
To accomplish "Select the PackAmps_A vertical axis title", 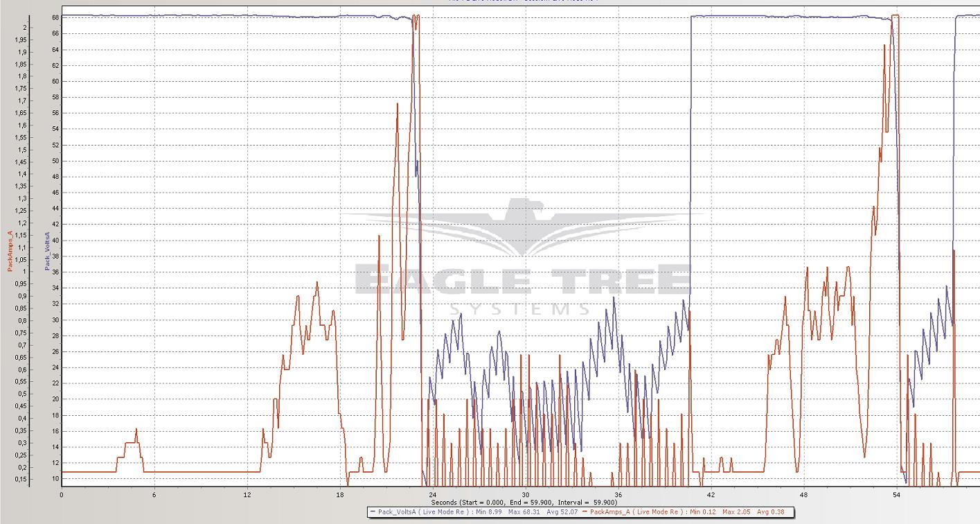I will [10, 251].
